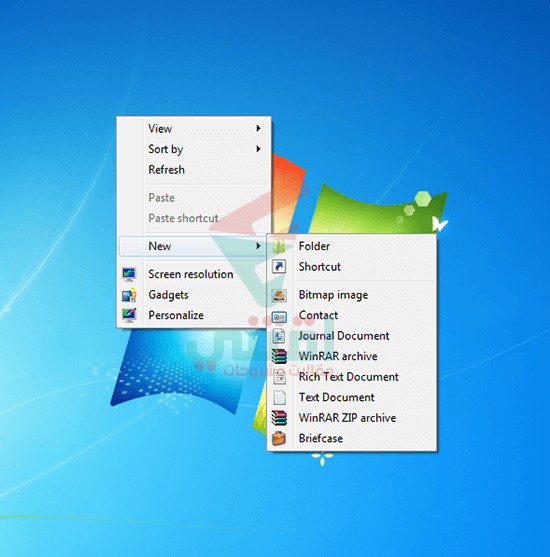Open Screen resolution settings
The image size is (550, 557).
(194, 274)
